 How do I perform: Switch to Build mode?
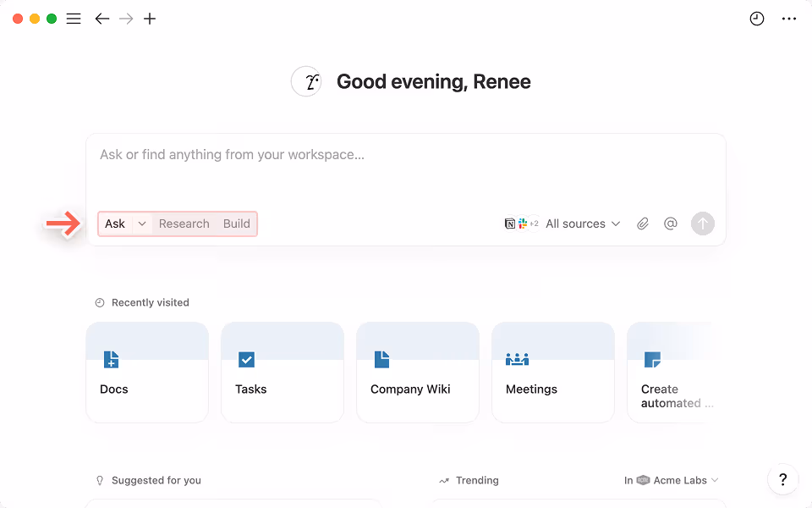[x=236, y=224]
